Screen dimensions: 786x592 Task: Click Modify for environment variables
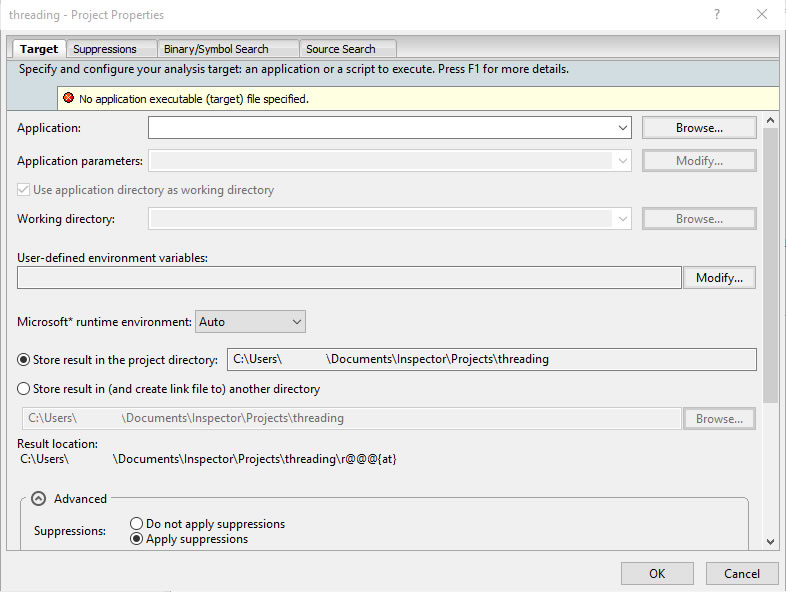[x=719, y=278]
